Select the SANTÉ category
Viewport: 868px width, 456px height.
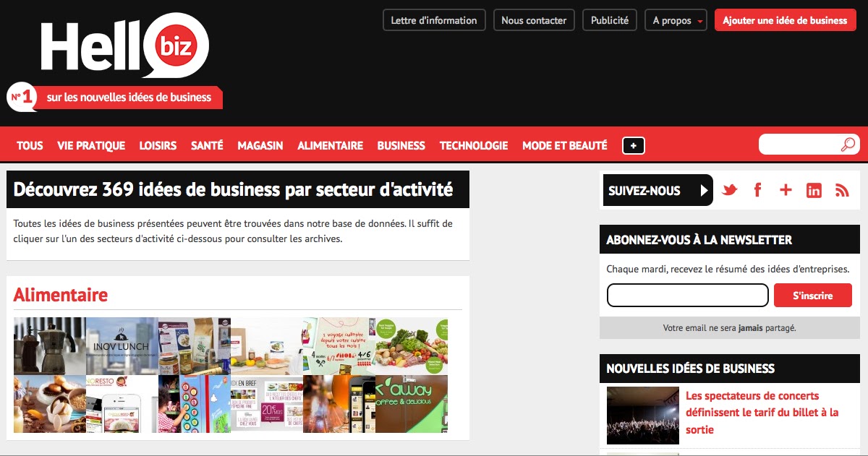(x=207, y=145)
